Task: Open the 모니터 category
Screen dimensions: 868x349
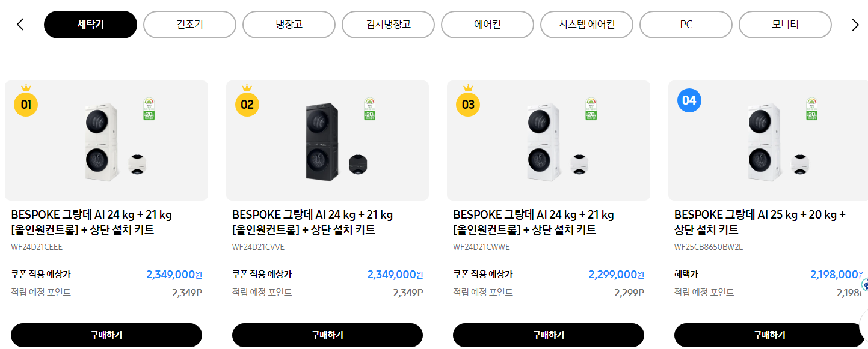Action: point(785,25)
